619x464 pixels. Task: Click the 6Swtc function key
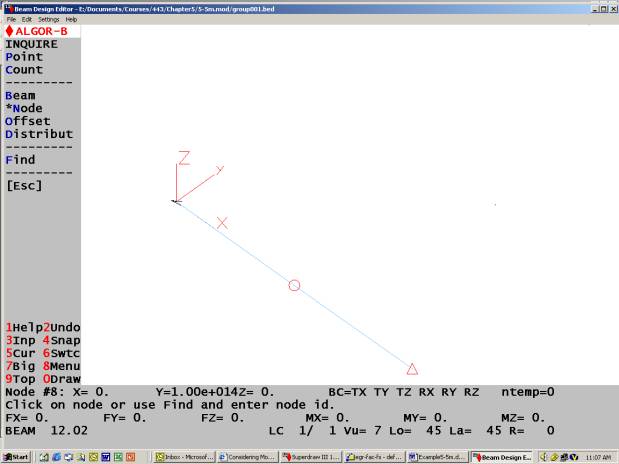click(62, 353)
